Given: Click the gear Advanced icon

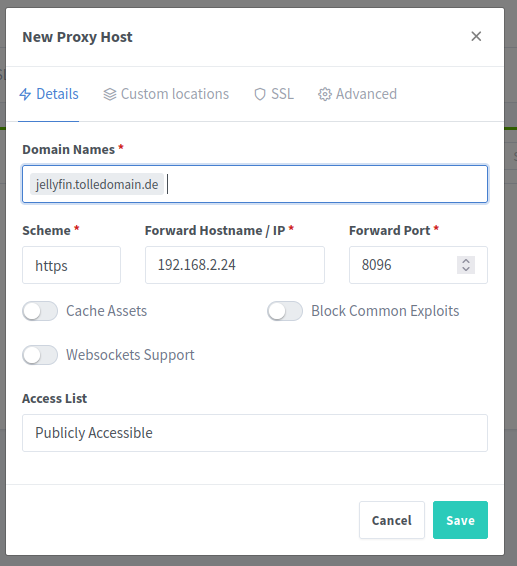Looking at the screenshot, I should (x=325, y=94).
